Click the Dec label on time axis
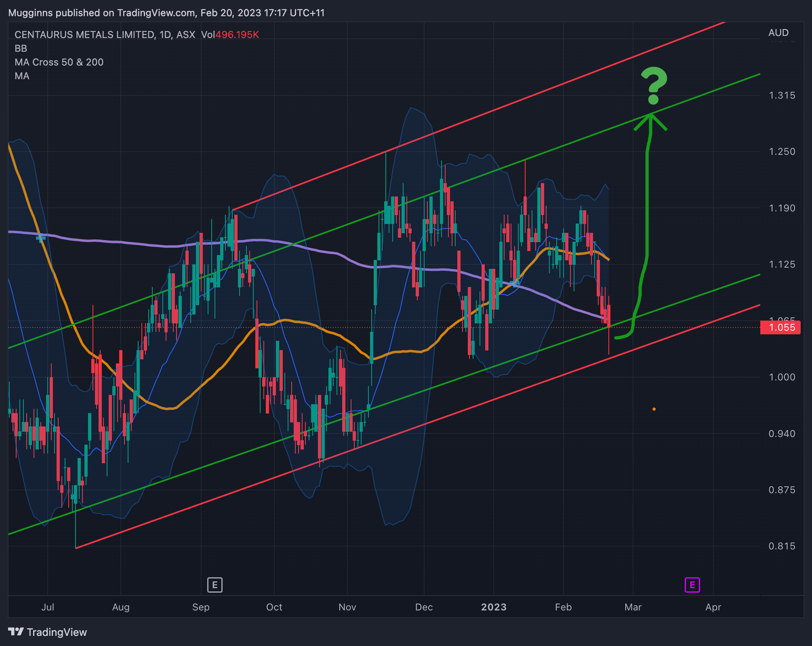 click(x=424, y=607)
